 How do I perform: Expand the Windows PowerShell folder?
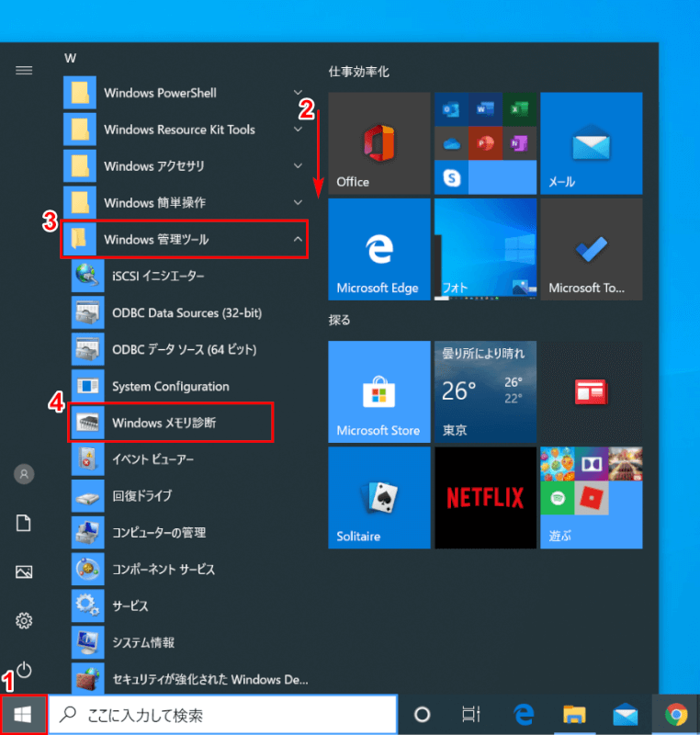(x=184, y=93)
